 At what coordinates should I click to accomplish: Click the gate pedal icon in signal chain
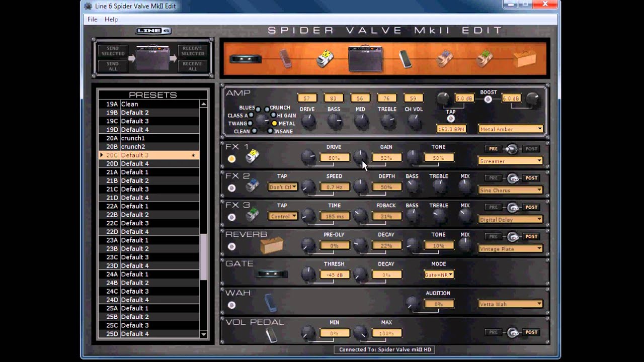[245, 59]
